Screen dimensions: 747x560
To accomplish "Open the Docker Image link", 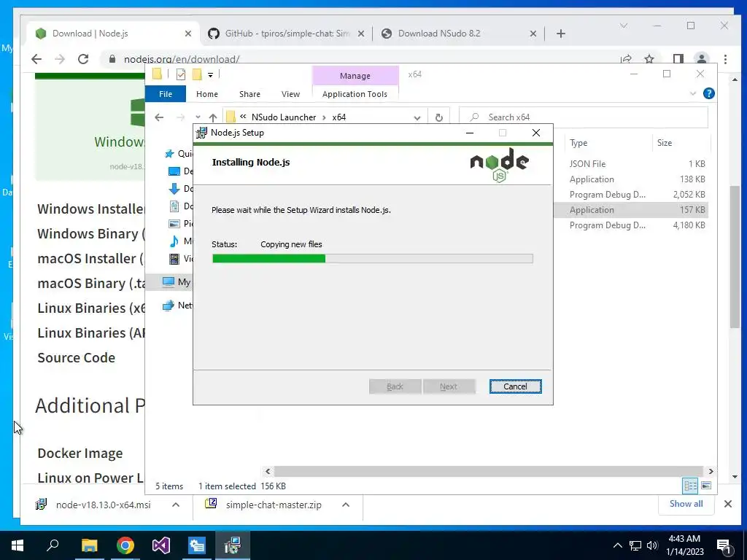I will (80, 453).
